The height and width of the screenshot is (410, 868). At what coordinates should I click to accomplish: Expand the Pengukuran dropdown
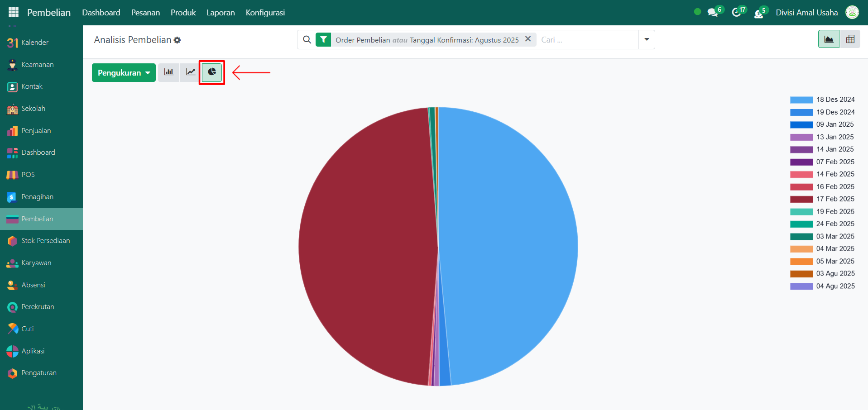point(124,73)
